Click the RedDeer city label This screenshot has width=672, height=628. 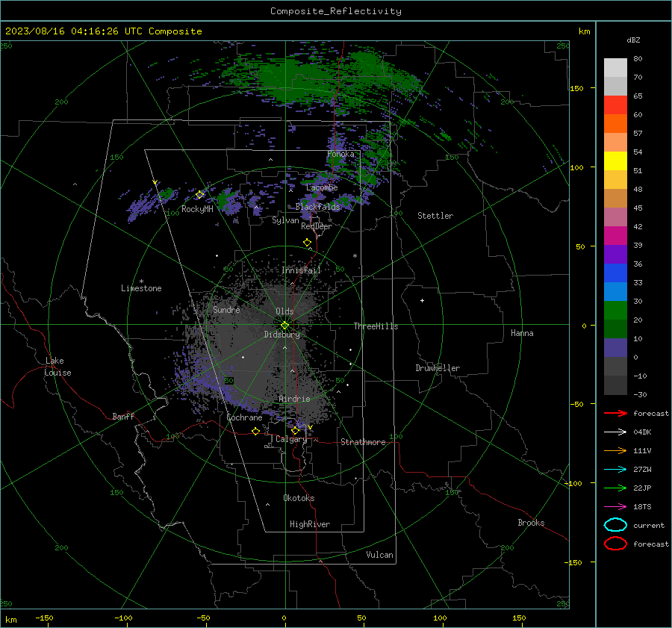[x=317, y=226]
